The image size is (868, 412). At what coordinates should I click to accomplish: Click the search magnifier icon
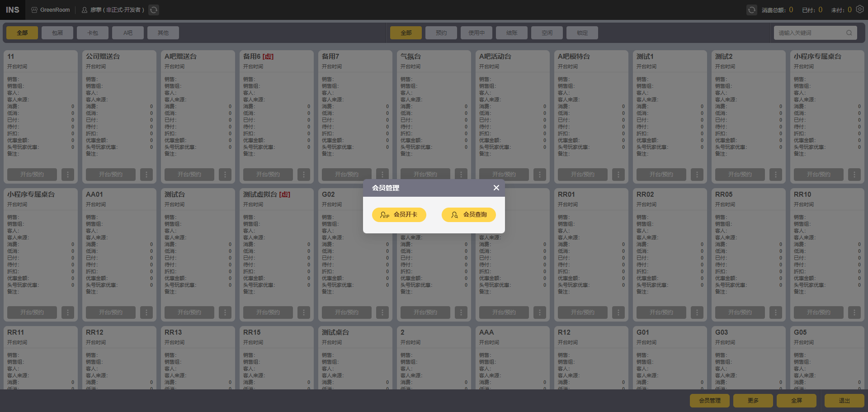click(849, 33)
